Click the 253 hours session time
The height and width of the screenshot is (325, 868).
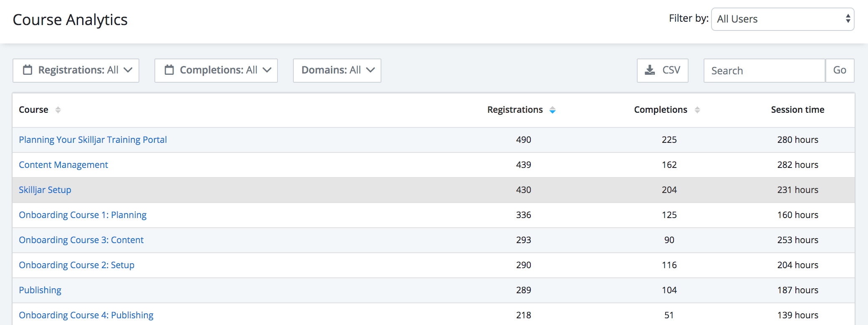pyautogui.click(x=797, y=240)
